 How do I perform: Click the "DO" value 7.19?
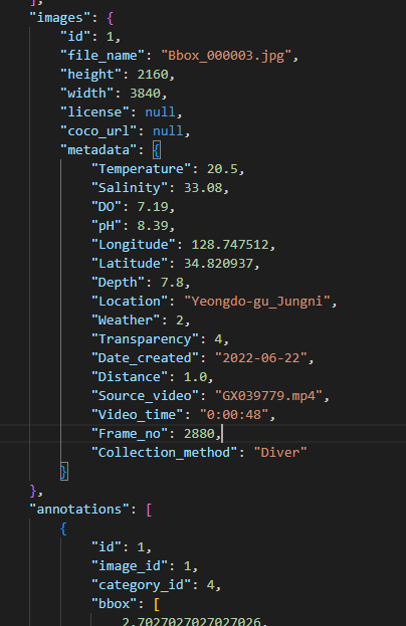(153, 207)
